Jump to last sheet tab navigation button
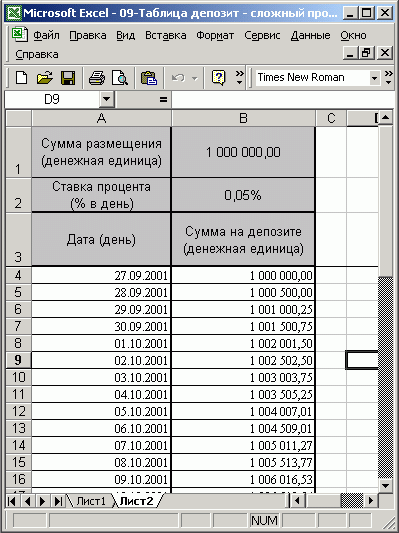 58,501
